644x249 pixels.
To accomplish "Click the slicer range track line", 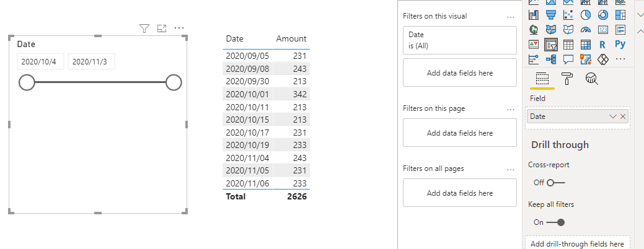I will [x=100, y=82].
